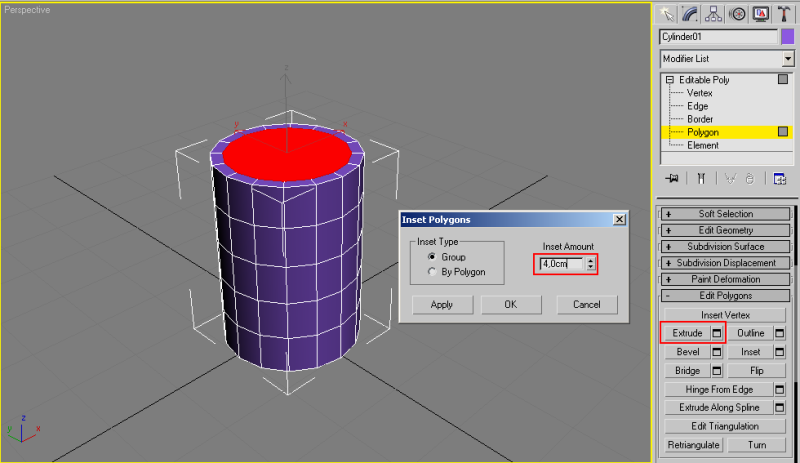Select Element sub-object level
The width and height of the screenshot is (800, 463).
point(703,145)
